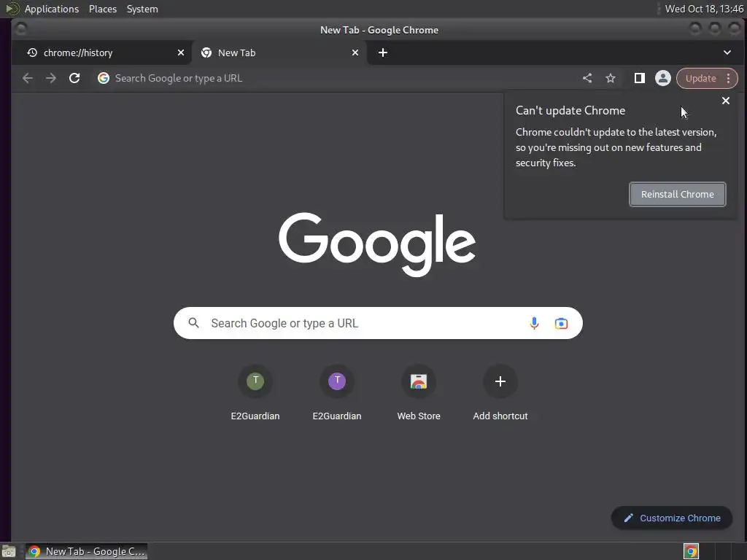Open the profile avatar menu

click(662, 78)
